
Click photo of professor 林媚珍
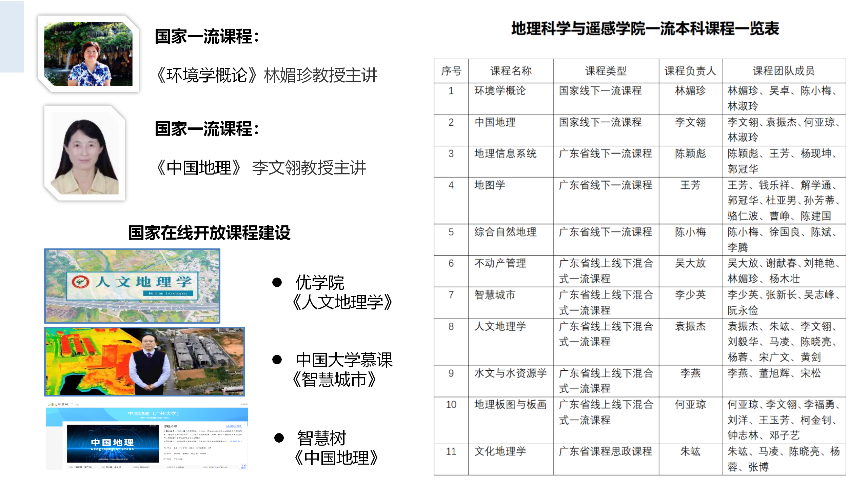pyautogui.click(x=88, y=54)
